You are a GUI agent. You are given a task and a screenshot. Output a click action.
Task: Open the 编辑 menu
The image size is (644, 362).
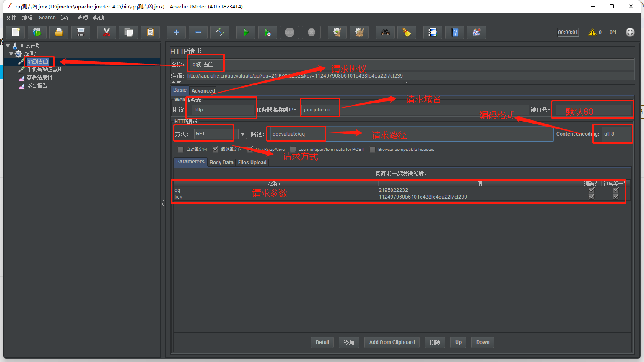tap(27, 18)
